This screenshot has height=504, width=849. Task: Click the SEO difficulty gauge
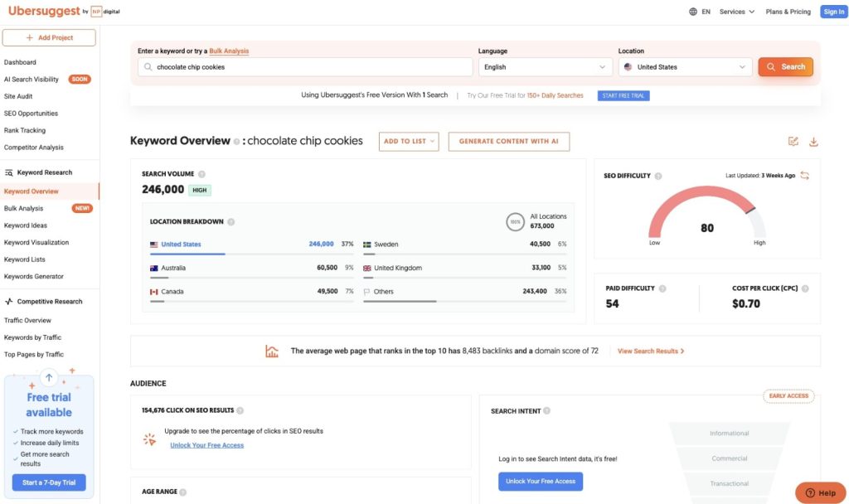(x=707, y=213)
